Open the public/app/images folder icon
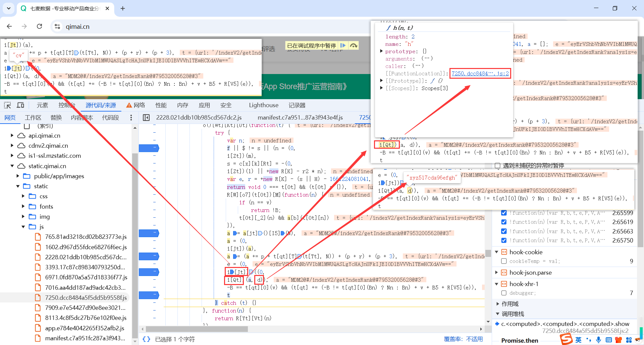This screenshot has height=345, width=644. 27,176
